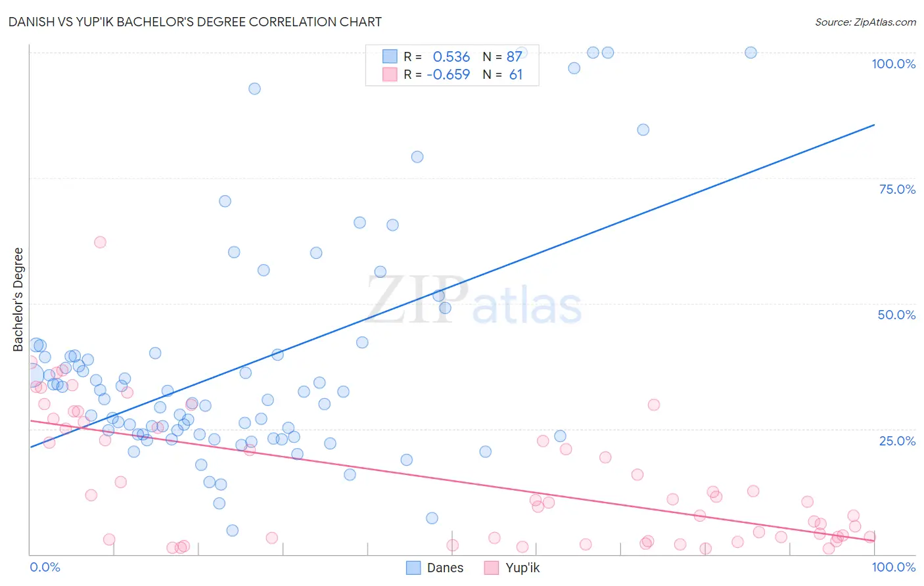
Task: Click the Bachelor's Degree y-axis title
Action: pyautogui.click(x=18, y=300)
